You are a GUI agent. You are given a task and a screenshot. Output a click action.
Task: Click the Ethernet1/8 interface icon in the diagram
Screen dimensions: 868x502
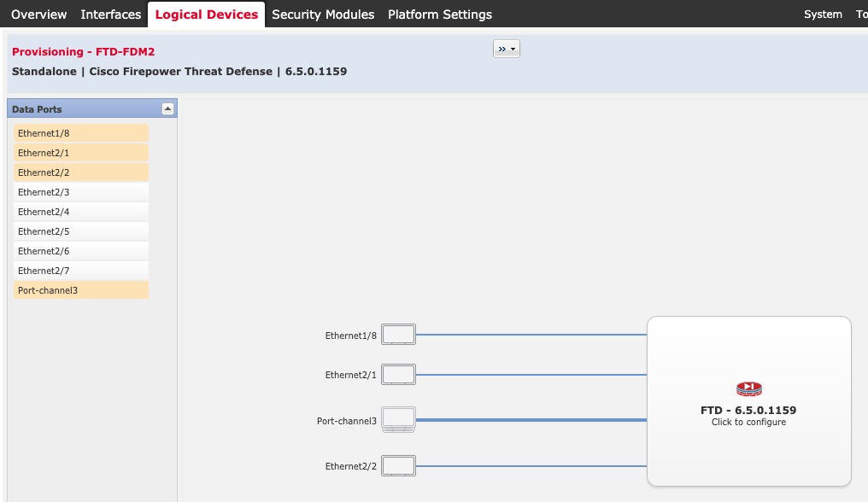(398, 334)
